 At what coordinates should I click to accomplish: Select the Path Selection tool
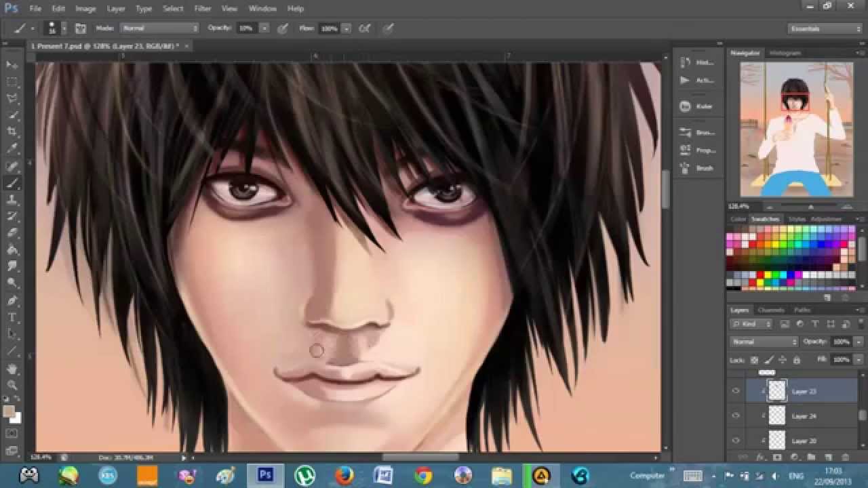[x=12, y=334]
